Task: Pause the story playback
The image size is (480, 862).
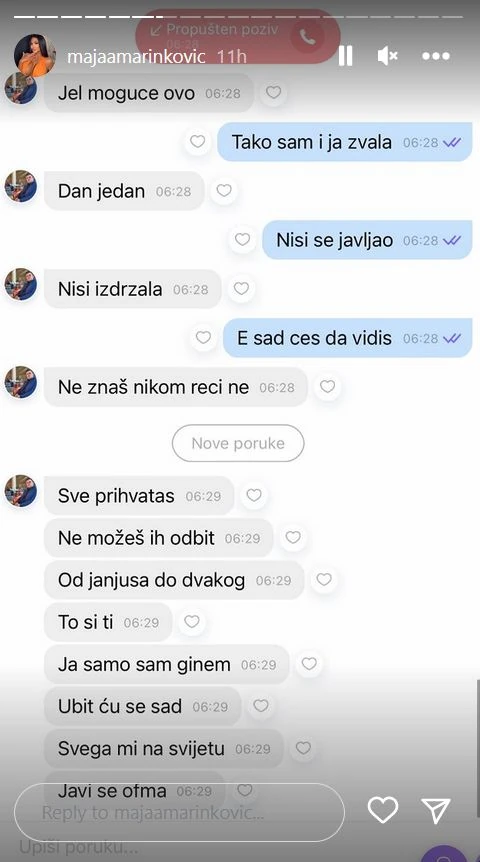Action: (x=345, y=56)
